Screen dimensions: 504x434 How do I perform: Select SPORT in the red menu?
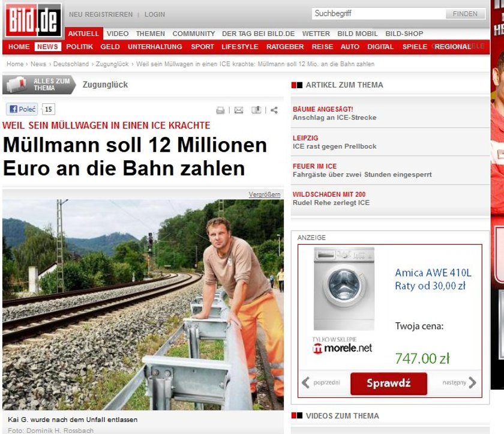pos(203,47)
